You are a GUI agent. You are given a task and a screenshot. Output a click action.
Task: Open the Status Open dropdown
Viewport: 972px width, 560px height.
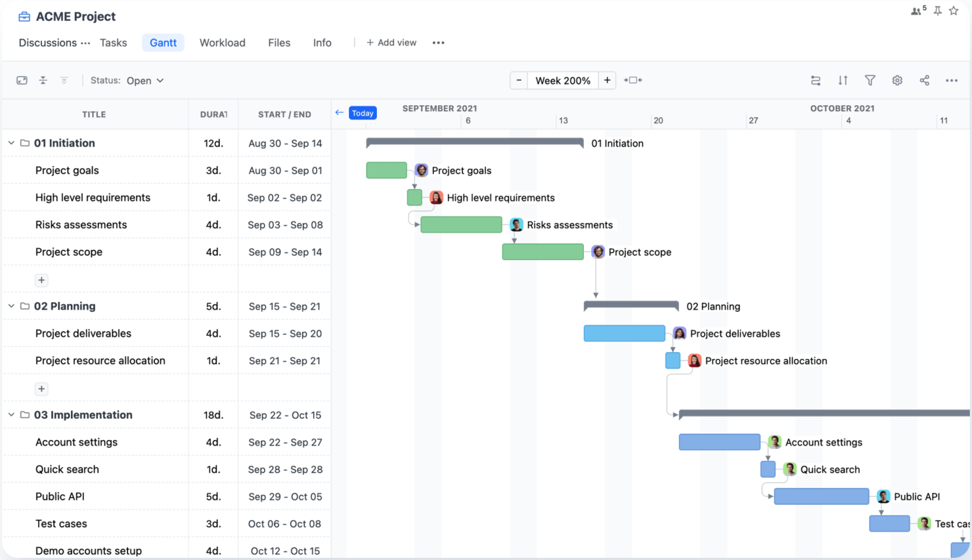click(x=144, y=80)
